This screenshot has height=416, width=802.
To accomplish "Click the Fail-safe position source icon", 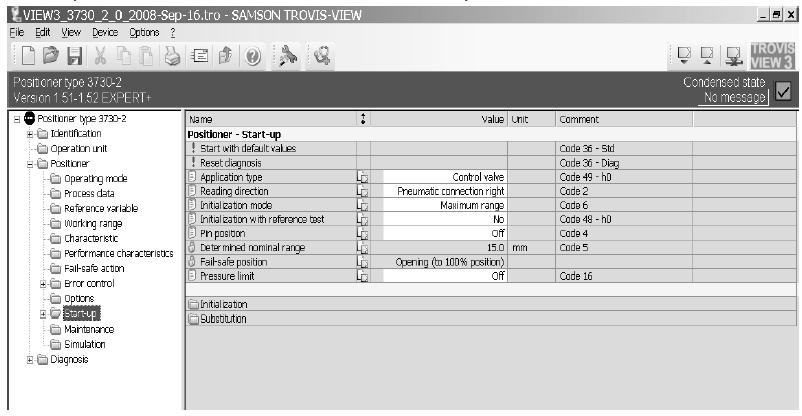I will click(x=362, y=262).
